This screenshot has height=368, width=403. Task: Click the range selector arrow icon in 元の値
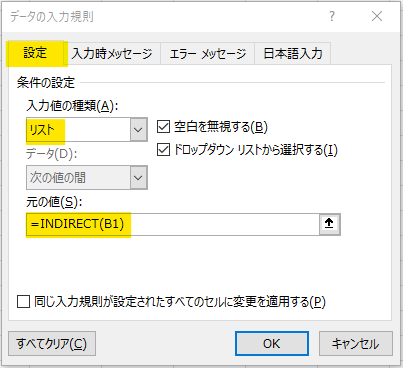(x=329, y=224)
